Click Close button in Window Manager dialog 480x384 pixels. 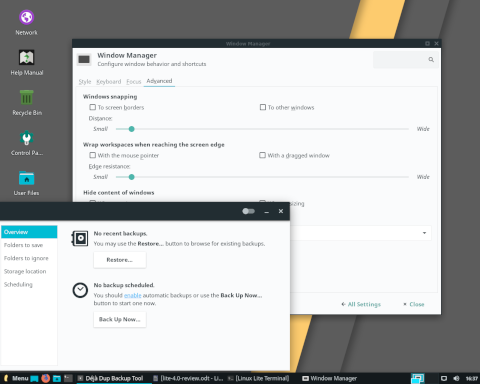[414, 304]
